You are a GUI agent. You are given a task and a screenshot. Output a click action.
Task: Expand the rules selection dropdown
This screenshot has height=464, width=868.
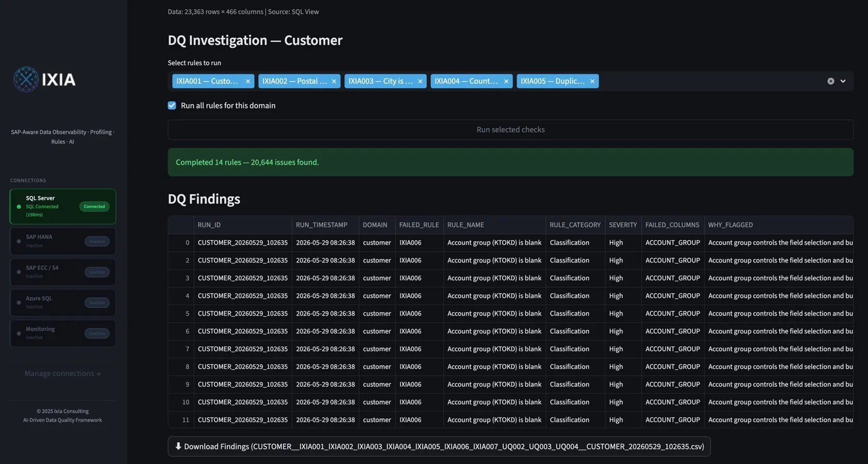click(x=843, y=81)
